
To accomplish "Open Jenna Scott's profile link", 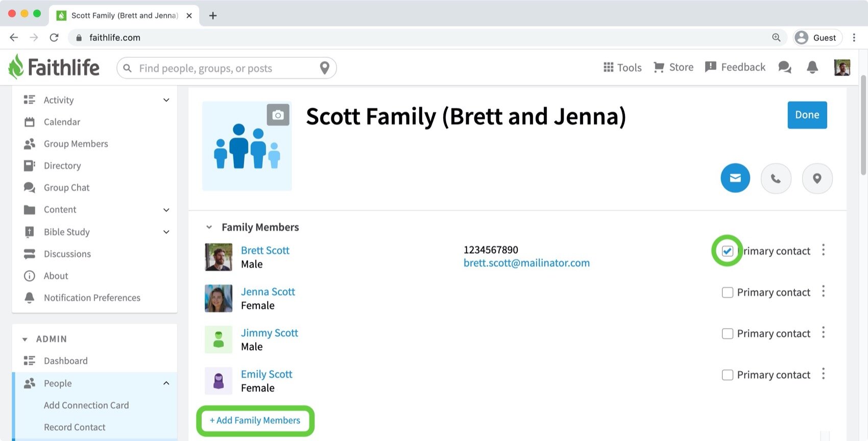I will pos(268,291).
